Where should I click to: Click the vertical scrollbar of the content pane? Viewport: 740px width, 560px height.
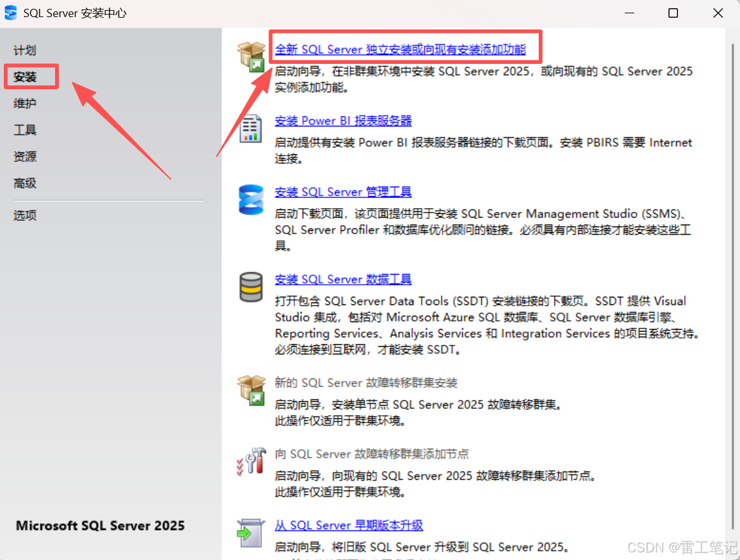(x=732, y=286)
